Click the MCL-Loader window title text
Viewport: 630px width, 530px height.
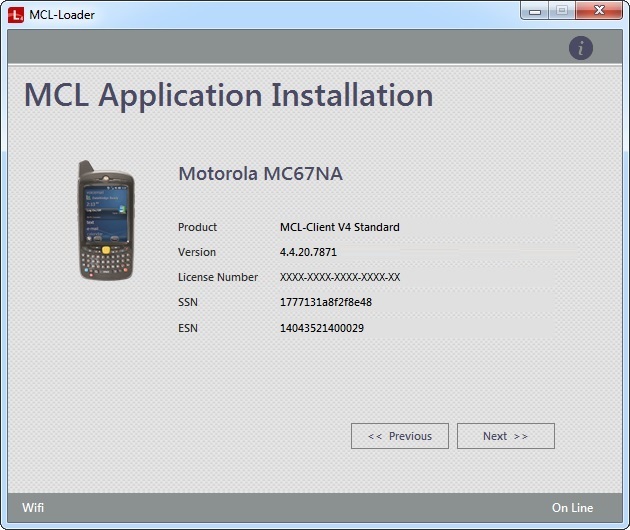(x=64, y=14)
